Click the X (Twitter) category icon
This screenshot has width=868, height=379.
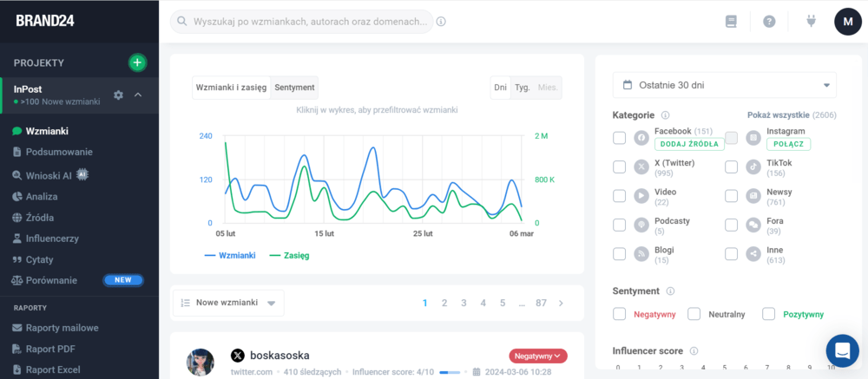(x=641, y=167)
